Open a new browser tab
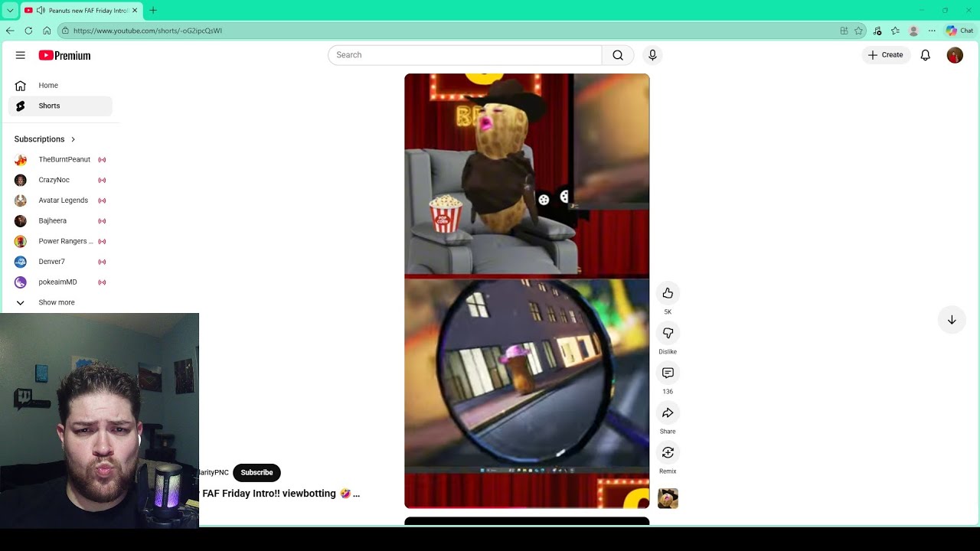The width and height of the screenshot is (980, 551). (x=153, y=10)
